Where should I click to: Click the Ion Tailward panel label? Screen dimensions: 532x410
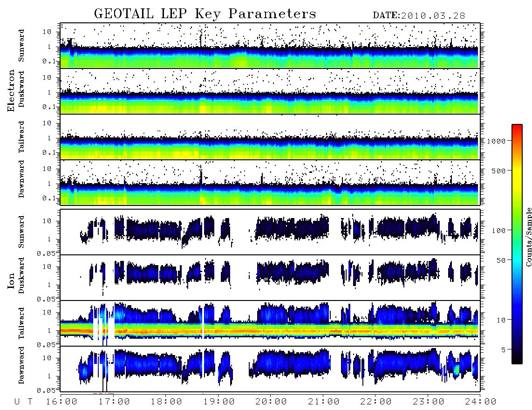(x=21, y=323)
